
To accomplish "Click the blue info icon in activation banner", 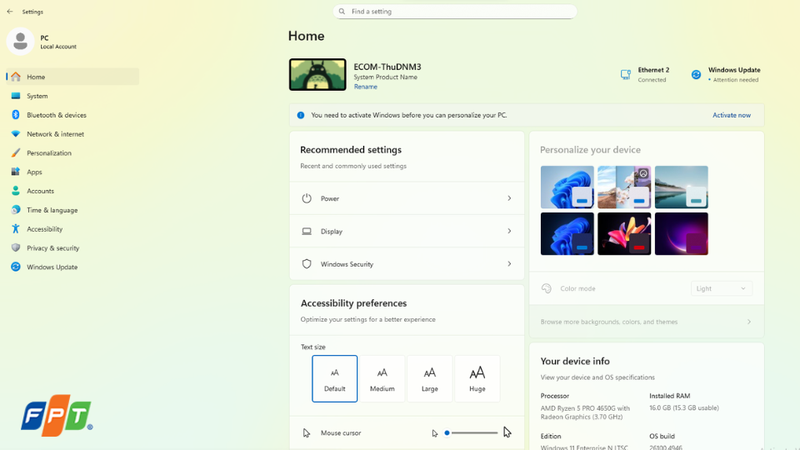I will (x=301, y=115).
